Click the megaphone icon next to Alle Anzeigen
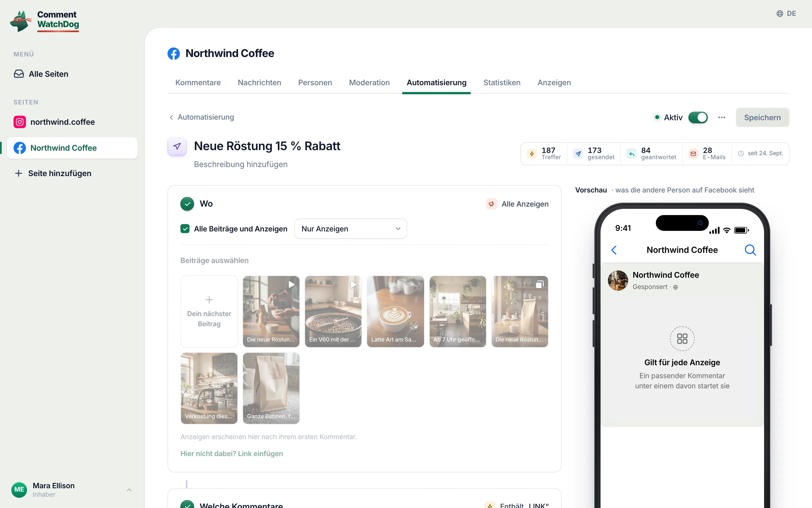812x508 pixels. tap(491, 204)
